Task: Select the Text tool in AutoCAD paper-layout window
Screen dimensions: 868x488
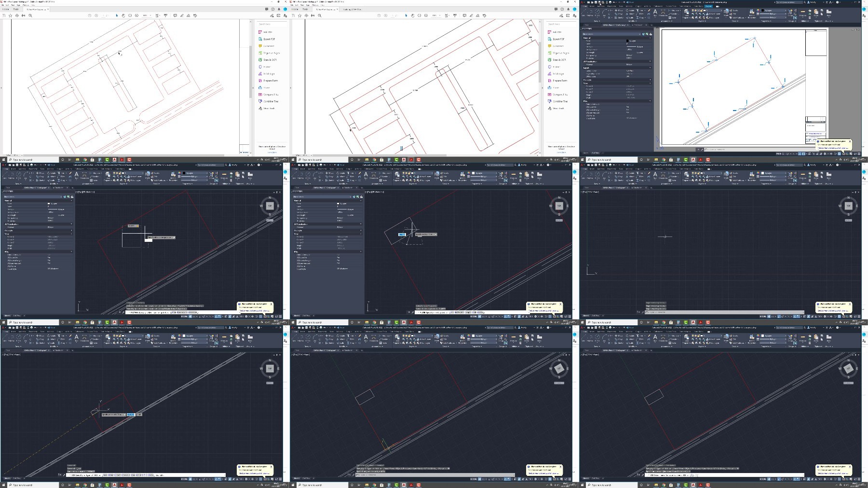Action: click(655, 12)
